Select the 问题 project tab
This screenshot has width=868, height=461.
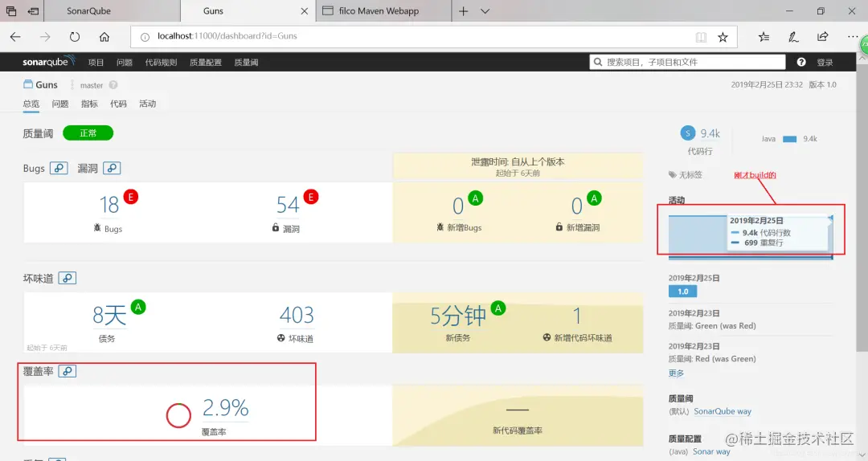59,104
